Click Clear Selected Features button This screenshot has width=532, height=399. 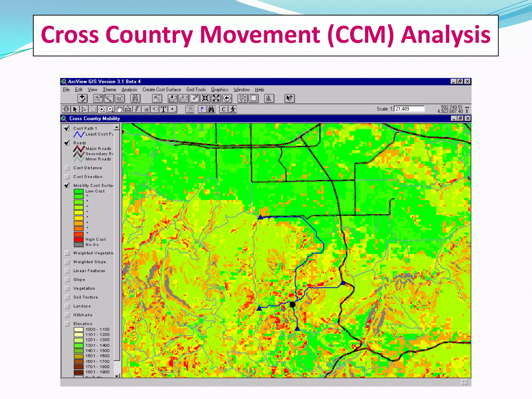click(x=254, y=98)
